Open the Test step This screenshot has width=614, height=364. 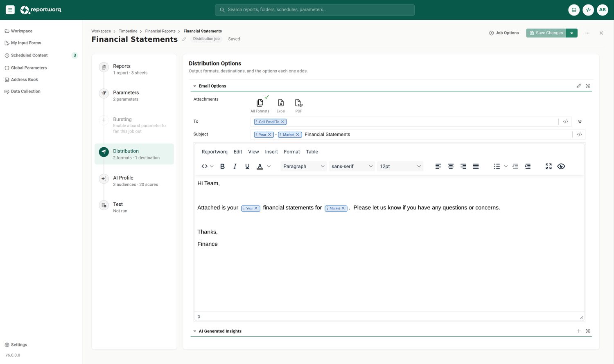click(x=134, y=207)
